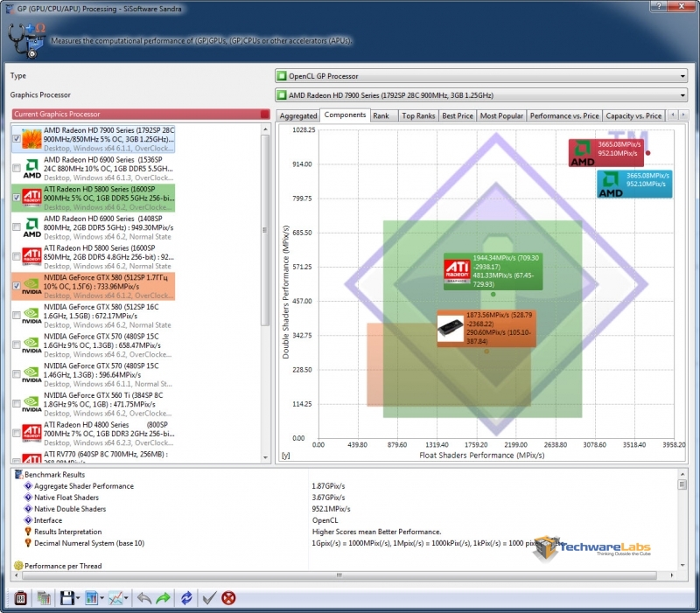Screen dimensions: 700x613
Task: Click the [y] axis label below the chart
Action: point(286,456)
